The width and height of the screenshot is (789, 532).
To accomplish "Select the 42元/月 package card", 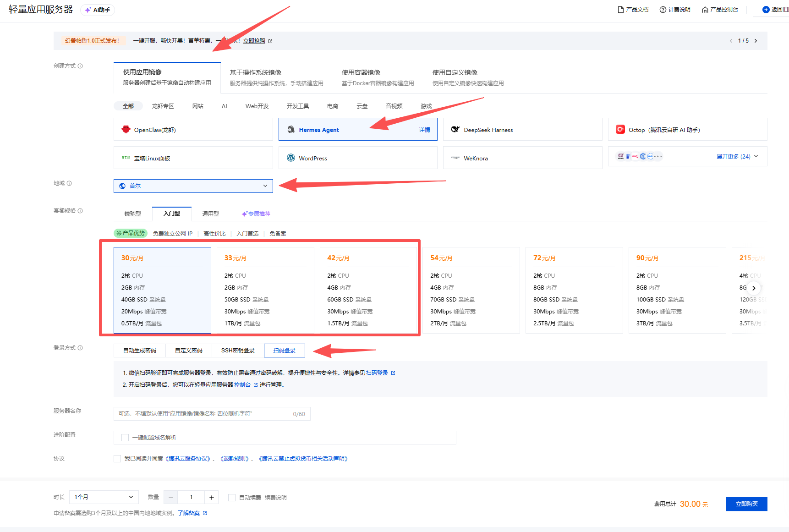I will point(368,290).
